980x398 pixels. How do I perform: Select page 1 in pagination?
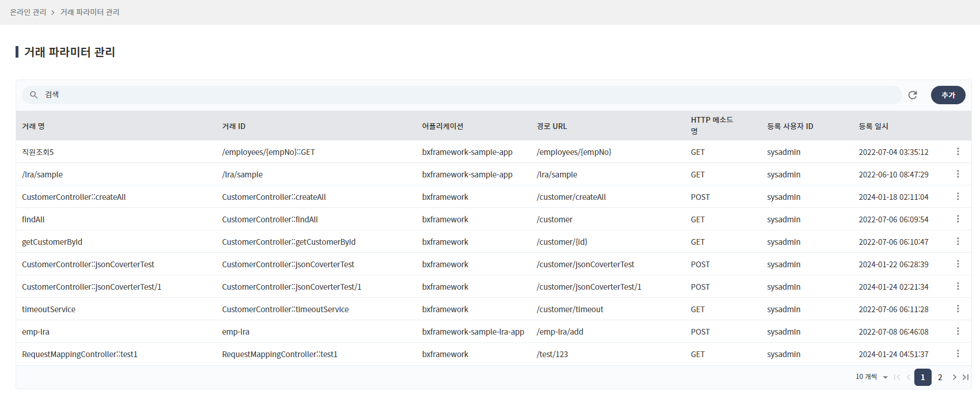click(x=923, y=377)
